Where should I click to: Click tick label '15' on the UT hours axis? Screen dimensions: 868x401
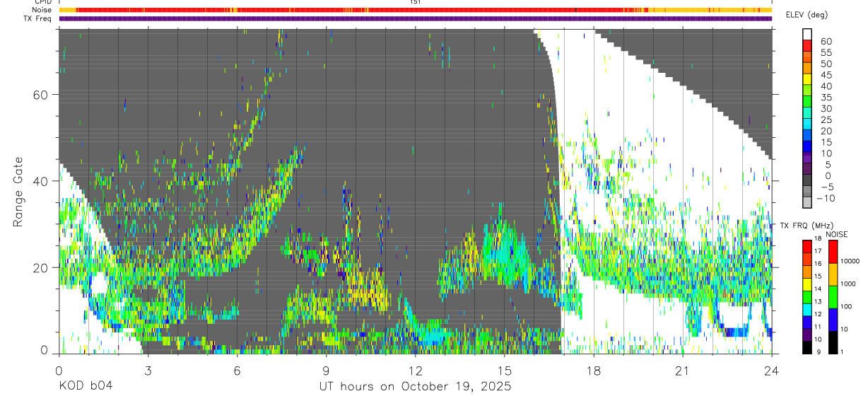pos(505,370)
